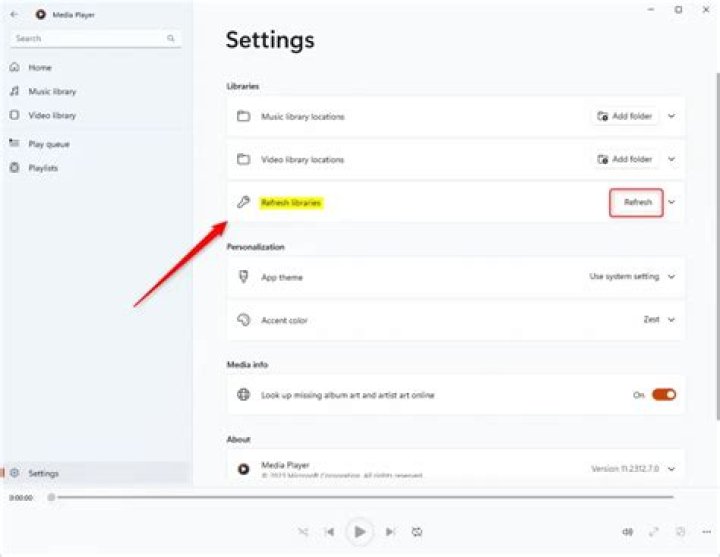The image size is (720, 557).
Task: Toggle shuffle playback
Action: pos(303,532)
